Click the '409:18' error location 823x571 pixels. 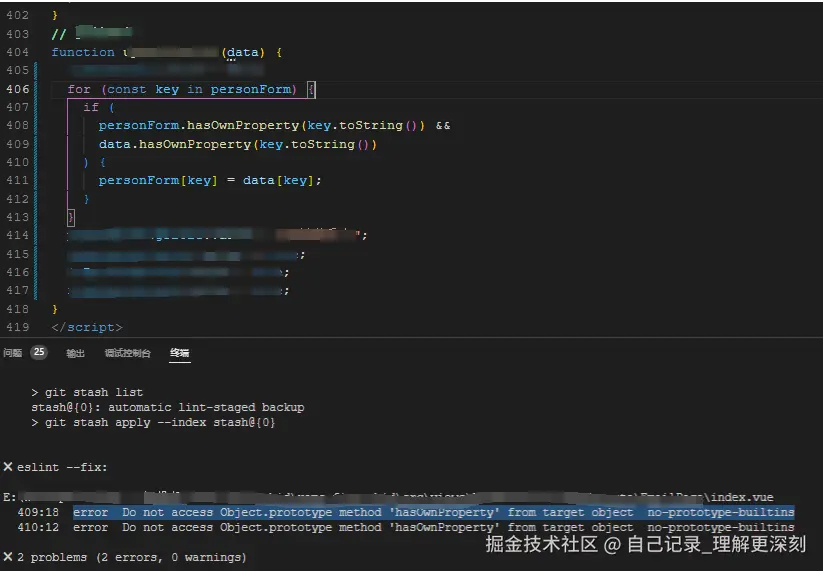pos(38,512)
